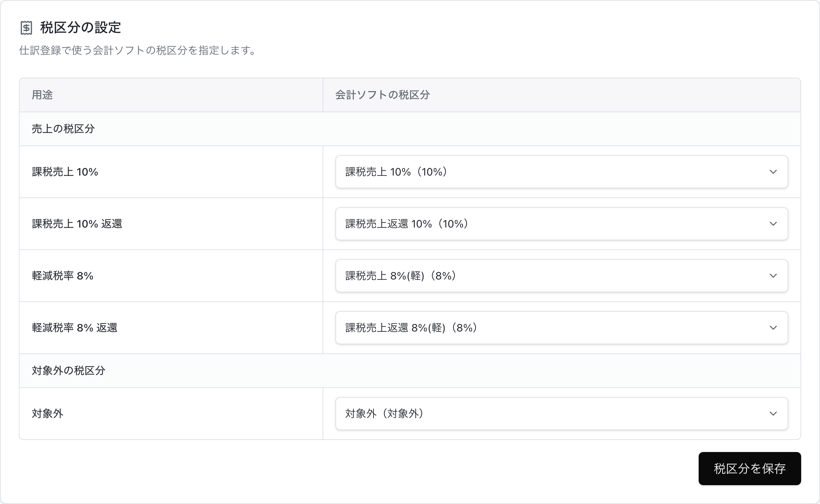
Task: Click the 軽減税率 8% 返還 row label
Action: point(75,328)
